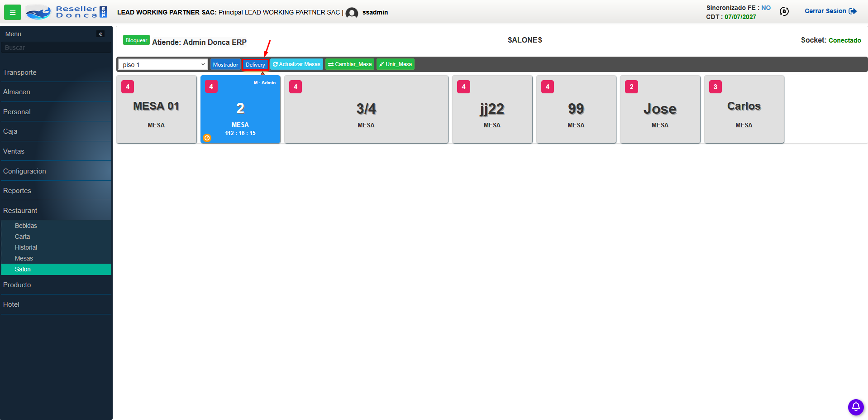
Task: Click the Cambiar_Mesa button
Action: pyautogui.click(x=350, y=64)
